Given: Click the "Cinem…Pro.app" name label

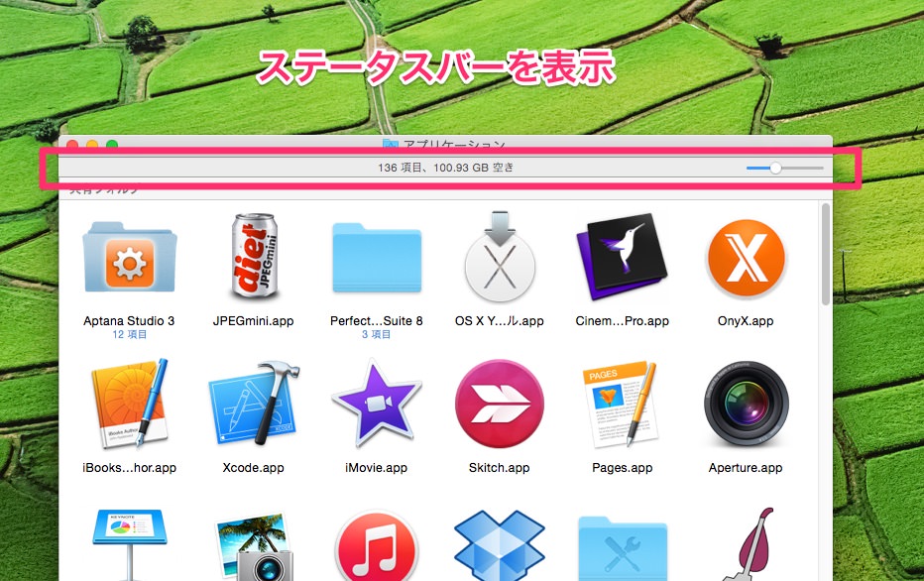Looking at the screenshot, I should click(623, 321).
